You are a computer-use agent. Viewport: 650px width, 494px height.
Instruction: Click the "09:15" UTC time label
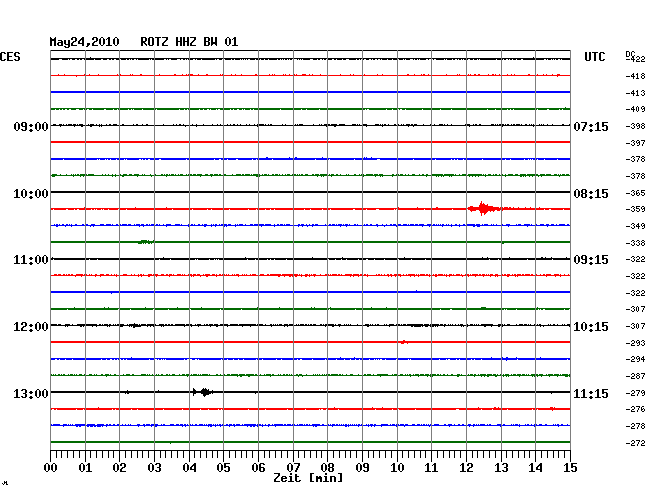click(x=591, y=260)
